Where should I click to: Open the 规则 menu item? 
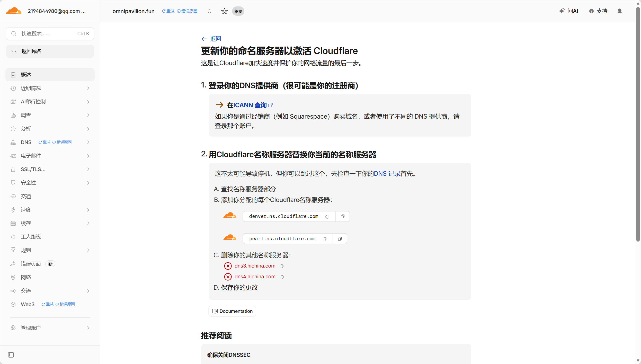point(50,250)
